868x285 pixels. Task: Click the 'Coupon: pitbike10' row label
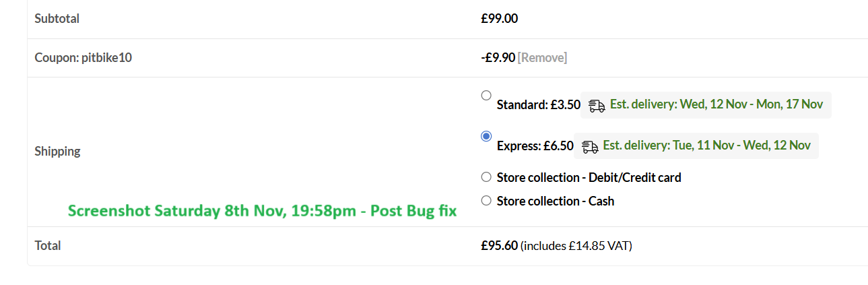coord(83,58)
